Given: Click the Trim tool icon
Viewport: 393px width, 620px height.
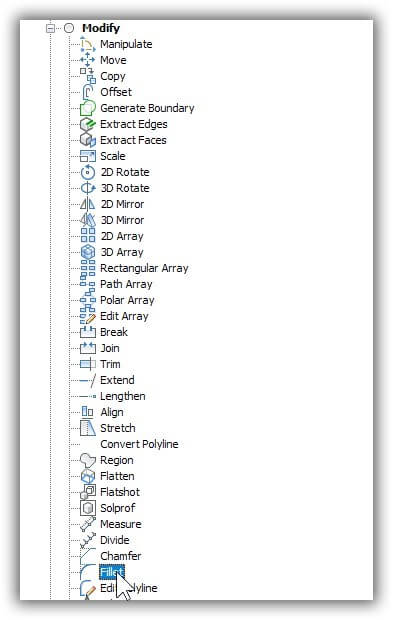Looking at the screenshot, I should point(88,364).
